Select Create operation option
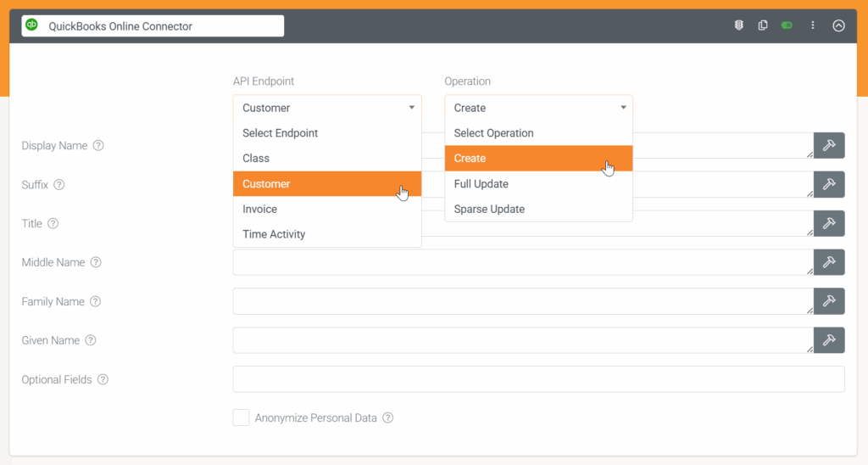The height and width of the screenshot is (465, 868). [x=538, y=159]
